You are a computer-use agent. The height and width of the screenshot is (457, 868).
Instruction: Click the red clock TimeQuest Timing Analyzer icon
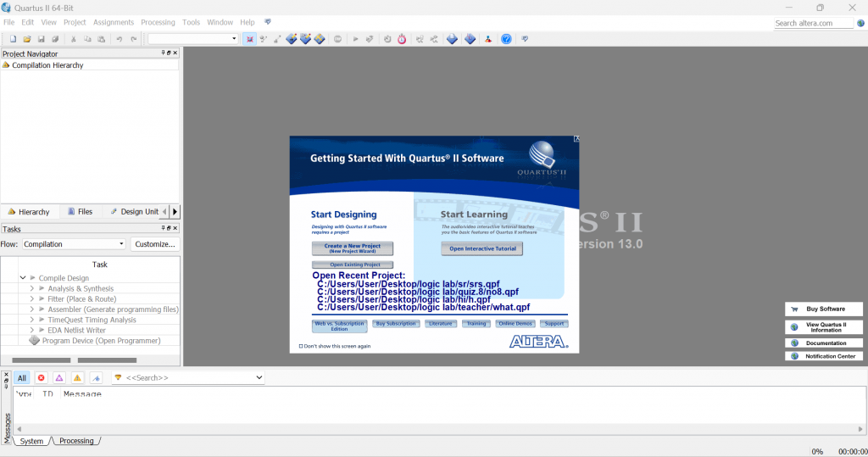[402, 39]
